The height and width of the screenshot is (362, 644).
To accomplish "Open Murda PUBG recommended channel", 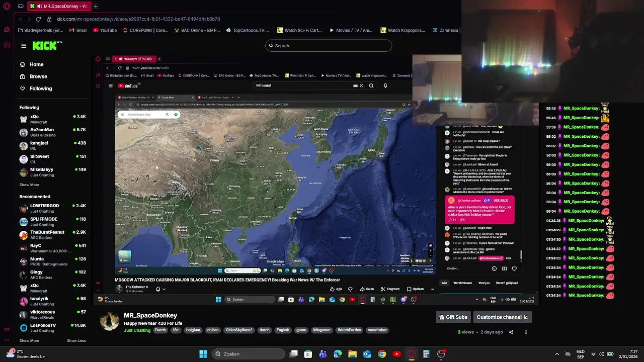I will tap(52, 261).
